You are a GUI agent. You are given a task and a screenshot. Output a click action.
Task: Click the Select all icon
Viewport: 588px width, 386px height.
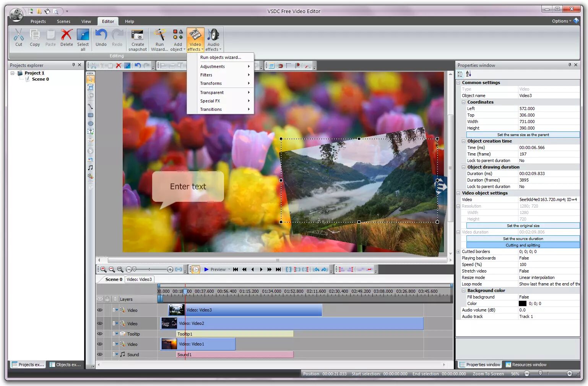click(83, 35)
